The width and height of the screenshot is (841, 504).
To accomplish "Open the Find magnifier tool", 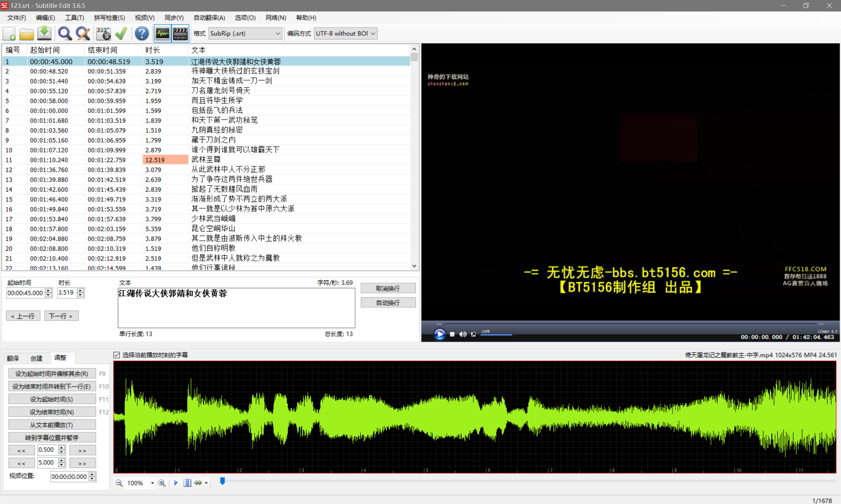I will click(x=65, y=33).
